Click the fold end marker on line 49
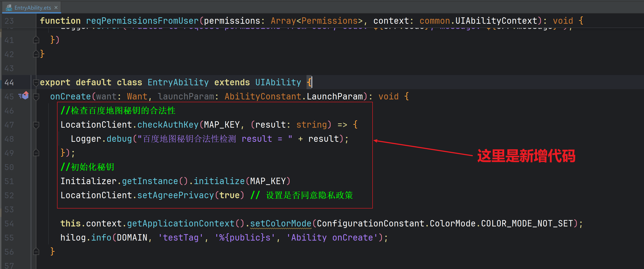 coord(36,153)
